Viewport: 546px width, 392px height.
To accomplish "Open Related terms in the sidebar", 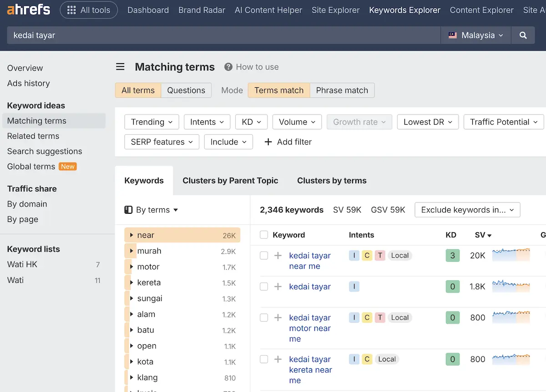I will 33,136.
